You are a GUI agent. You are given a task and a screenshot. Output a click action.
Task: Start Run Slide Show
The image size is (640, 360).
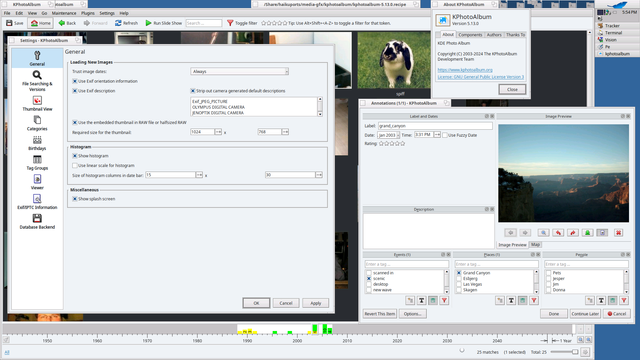pos(164,23)
